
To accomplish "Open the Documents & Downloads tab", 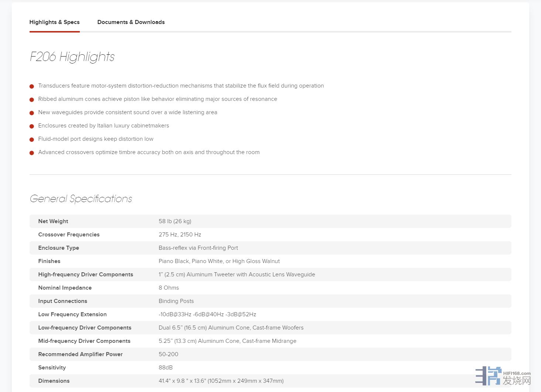I will [x=131, y=22].
